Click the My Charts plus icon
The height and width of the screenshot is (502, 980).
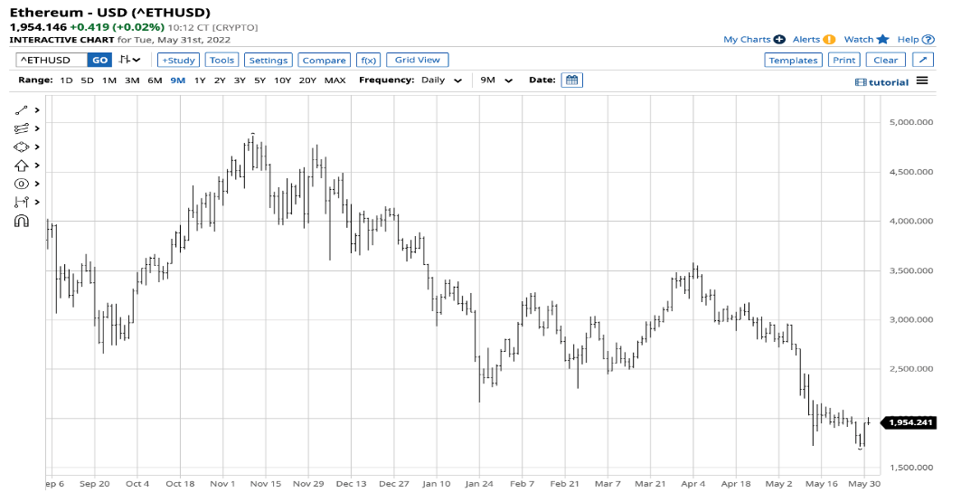point(779,40)
